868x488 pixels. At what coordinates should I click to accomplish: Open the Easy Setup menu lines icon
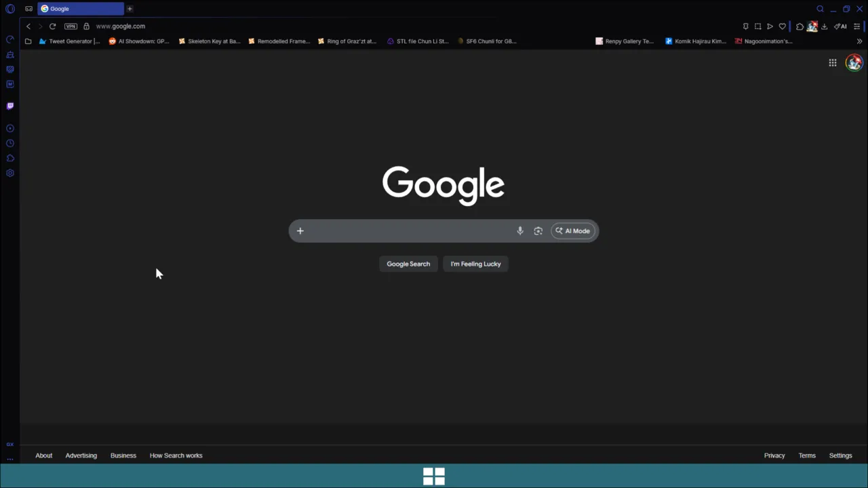coord(857,26)
